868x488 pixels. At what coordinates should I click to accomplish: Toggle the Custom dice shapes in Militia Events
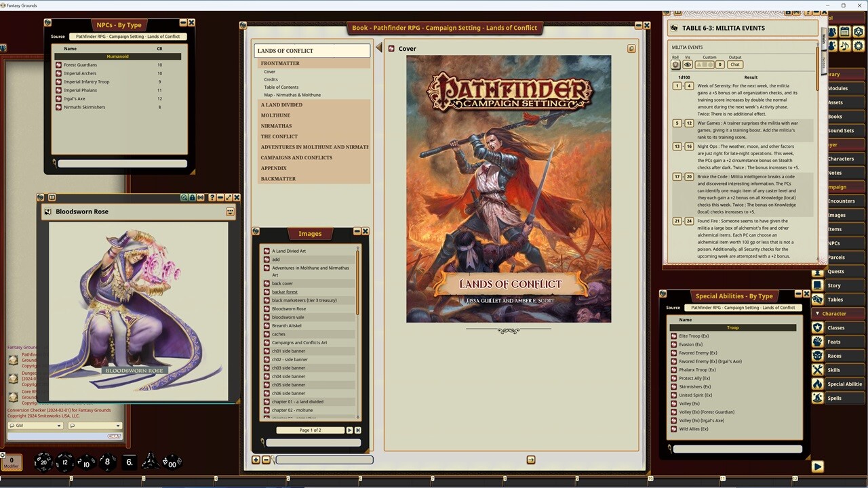pos(704,64)
